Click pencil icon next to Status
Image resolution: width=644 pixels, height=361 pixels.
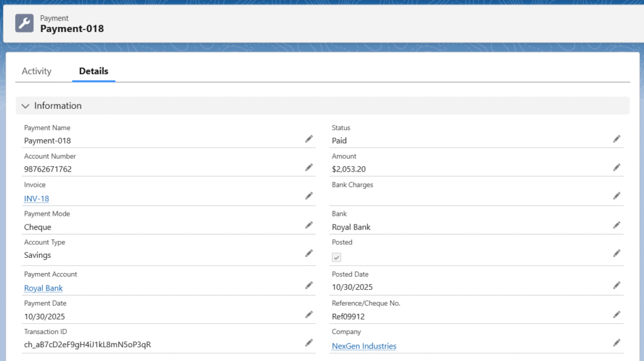[617, 139]
